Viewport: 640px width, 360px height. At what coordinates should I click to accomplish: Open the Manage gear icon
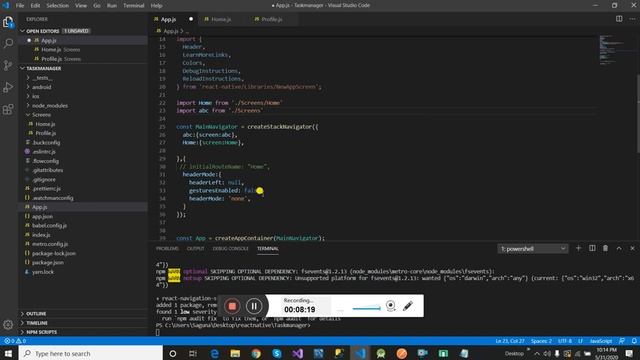(x=8, y=324)
